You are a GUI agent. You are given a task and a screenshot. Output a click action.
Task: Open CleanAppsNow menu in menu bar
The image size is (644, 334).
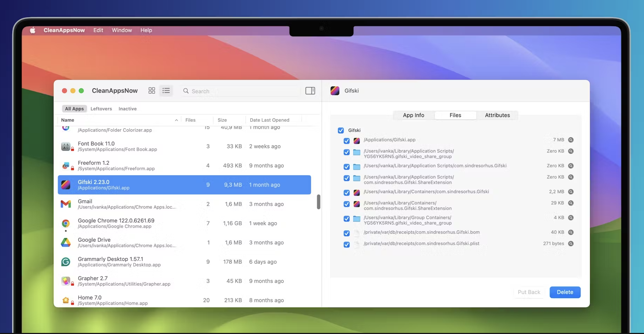[x=64, y=30]
